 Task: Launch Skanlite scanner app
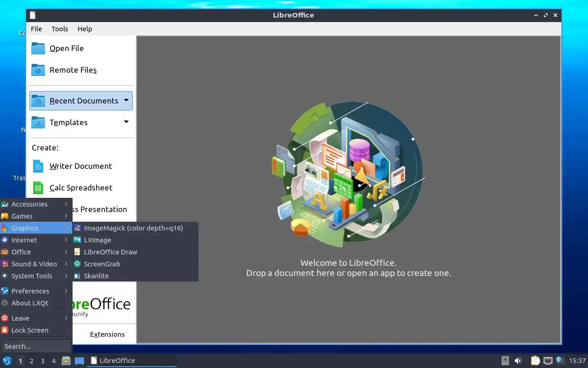[x=136, y=276]
